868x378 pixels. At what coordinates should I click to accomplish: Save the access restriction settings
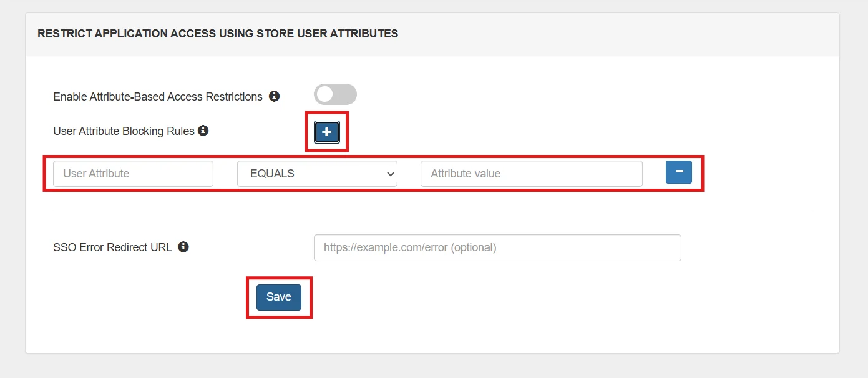click(x=279, y=297)
